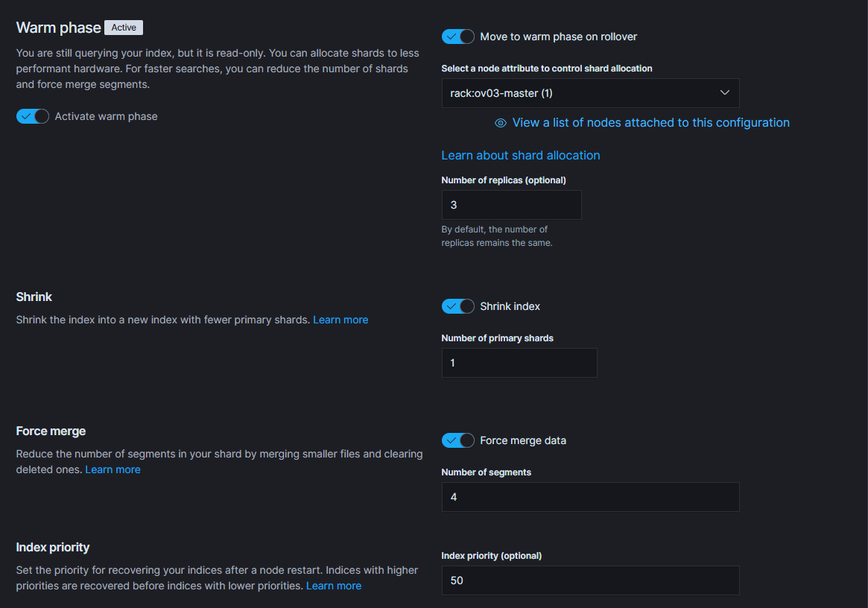Select the Number of segments field
The width and height of the screenshot is (868, 608).
click(590, 497)
